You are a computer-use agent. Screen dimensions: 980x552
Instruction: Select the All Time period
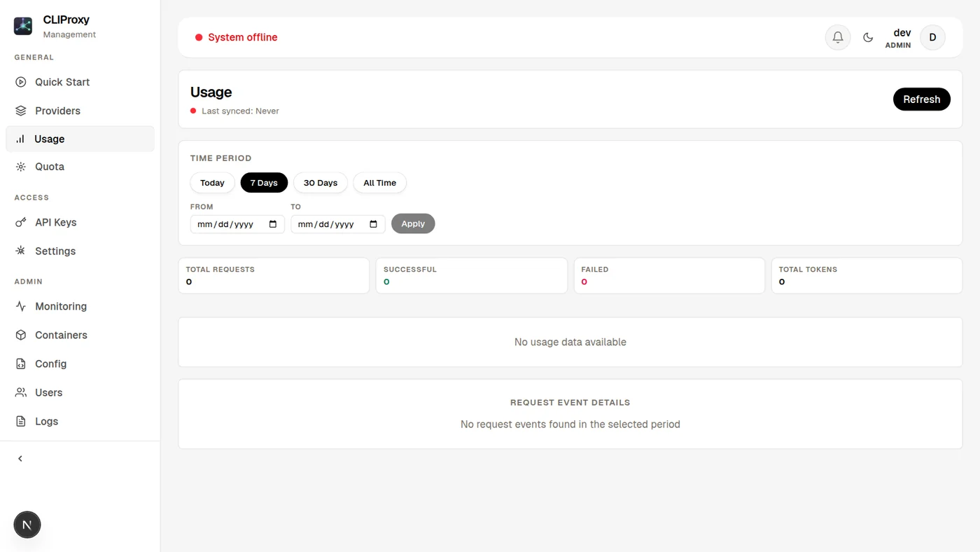[x=379, y=183]
